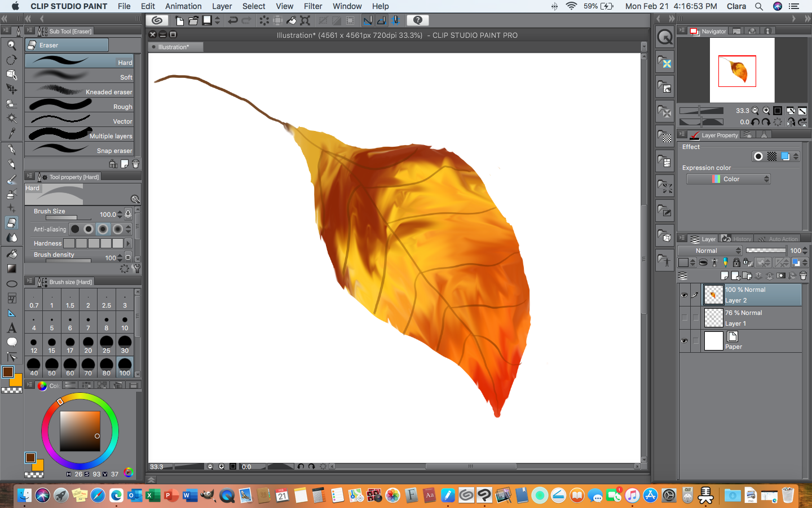Click the color wheel's saturation square
The height and width of the screenshot is (508, 812).
click(x=80, y=431)
